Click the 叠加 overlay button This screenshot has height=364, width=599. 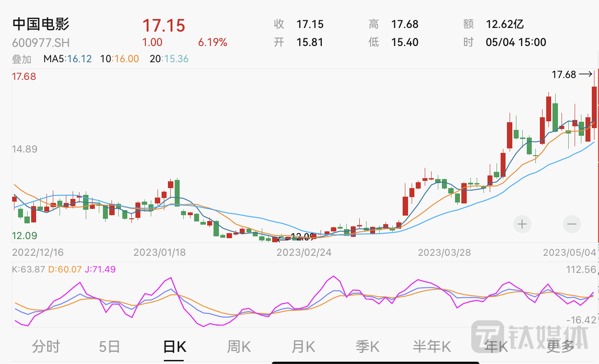[22, 59]
